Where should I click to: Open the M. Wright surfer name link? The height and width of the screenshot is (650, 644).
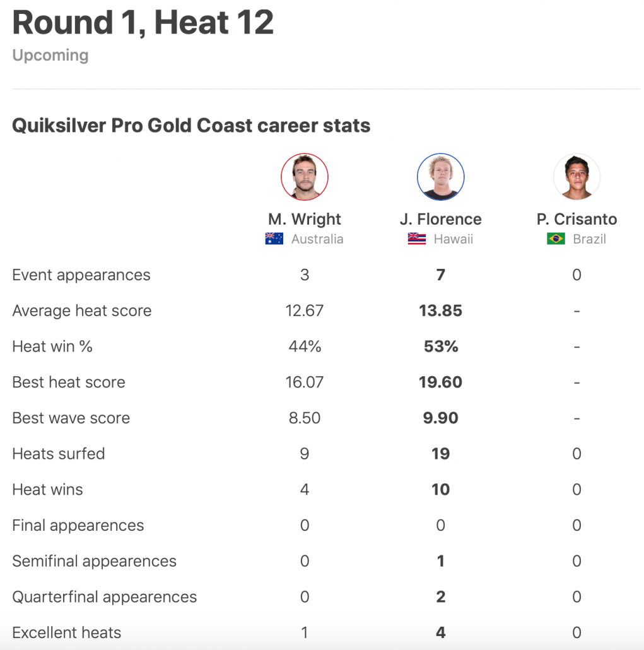click(x=305, y=219)
